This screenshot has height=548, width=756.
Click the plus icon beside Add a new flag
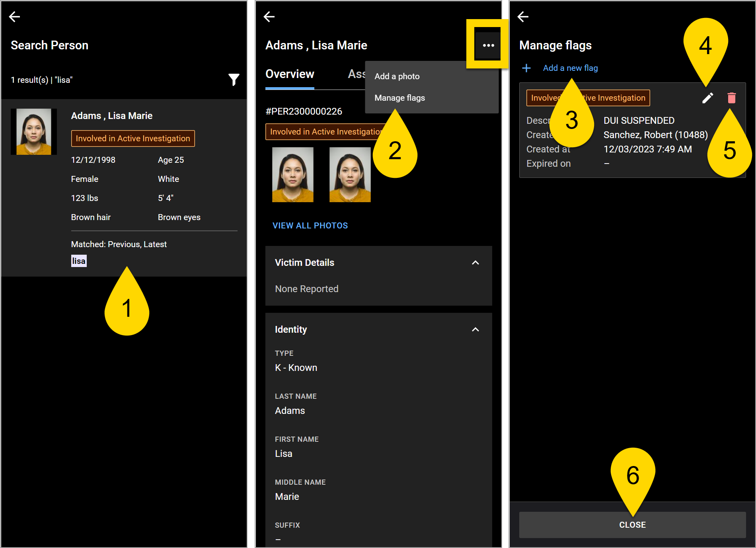526,68
